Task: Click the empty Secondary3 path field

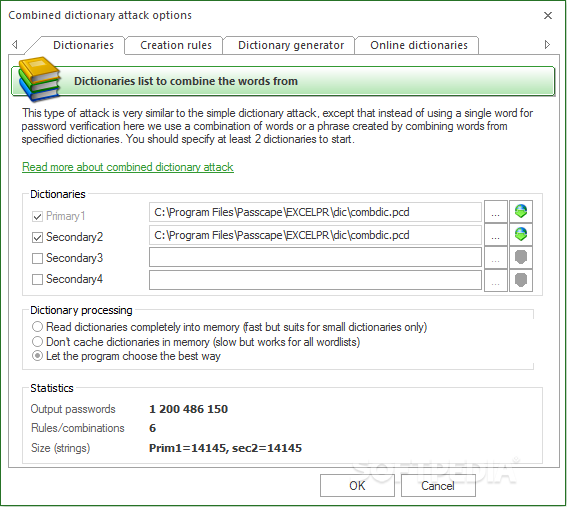Action: (315, 257)
